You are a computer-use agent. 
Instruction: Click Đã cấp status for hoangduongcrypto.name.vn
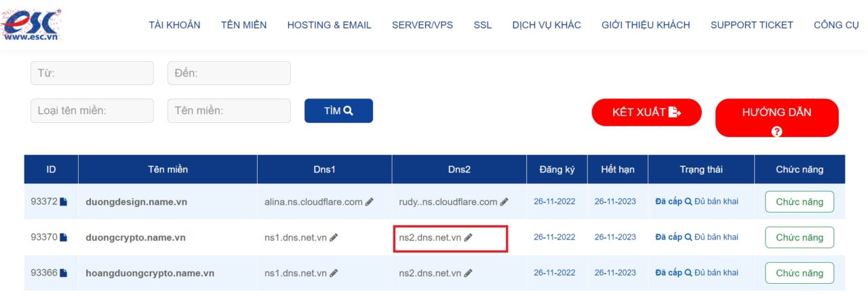click(x=669, y=273)
